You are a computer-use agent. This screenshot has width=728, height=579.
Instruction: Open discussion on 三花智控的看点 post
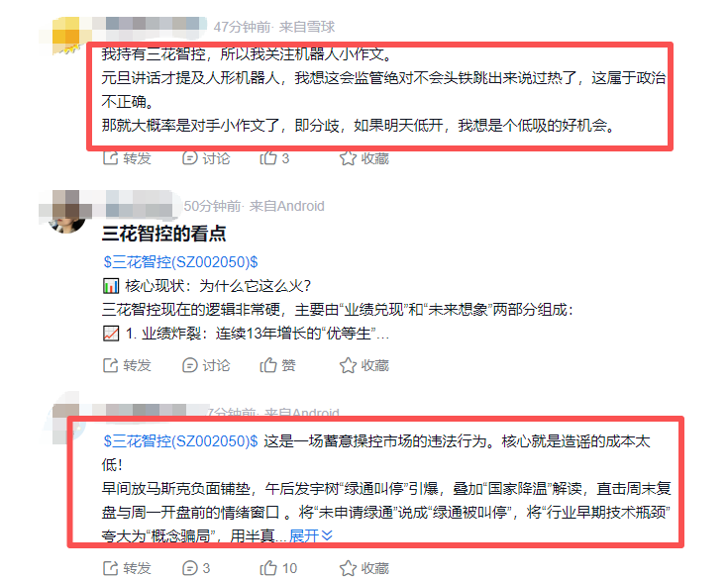tap(206, 365)
